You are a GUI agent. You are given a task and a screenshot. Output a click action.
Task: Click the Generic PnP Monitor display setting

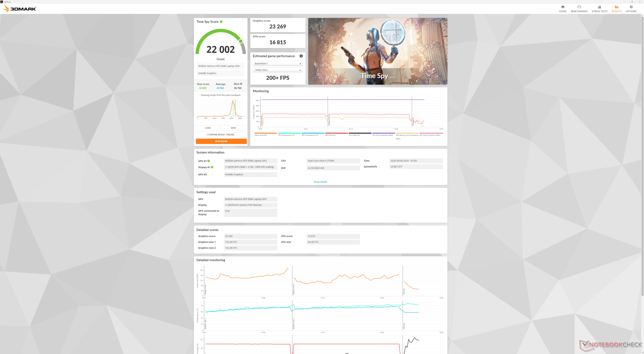[251, 205]
